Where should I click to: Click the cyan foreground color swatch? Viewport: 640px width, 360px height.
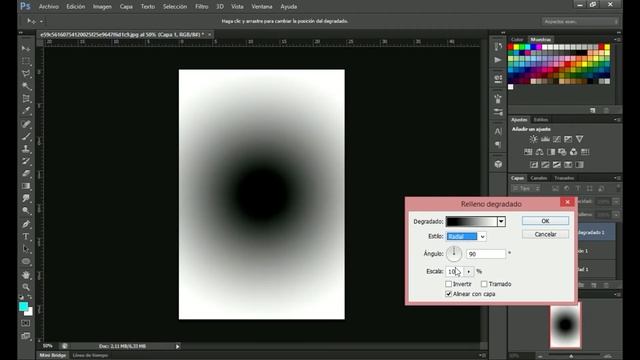click(x=23, y=306)
